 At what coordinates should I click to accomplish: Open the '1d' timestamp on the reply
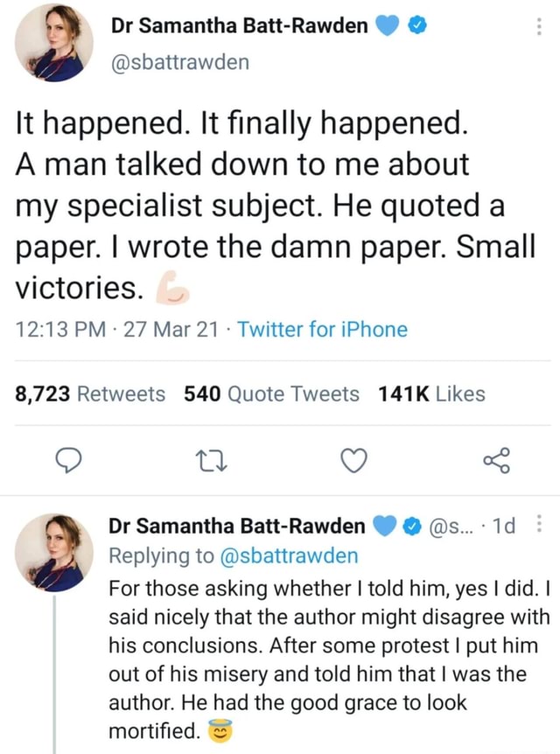tap(502, 526)
